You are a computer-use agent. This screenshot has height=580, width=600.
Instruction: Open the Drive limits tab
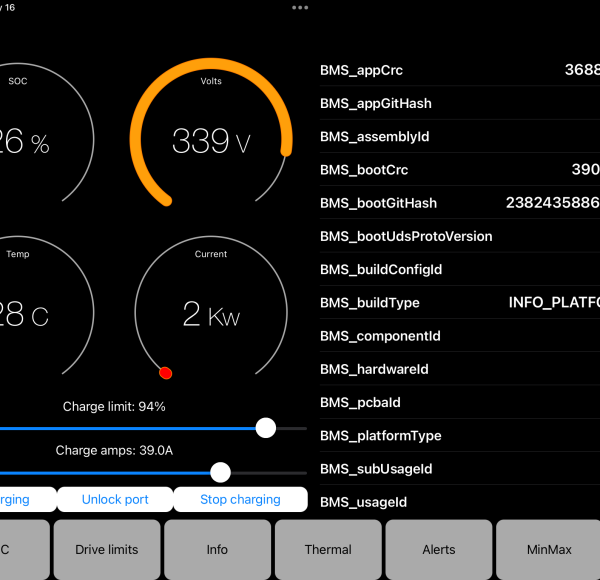pos(107,549)
